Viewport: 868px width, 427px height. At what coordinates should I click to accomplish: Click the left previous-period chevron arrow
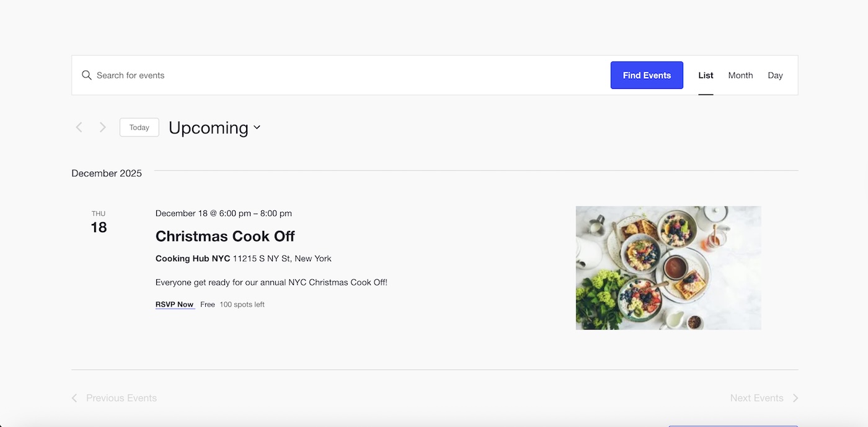coord(79,127)
